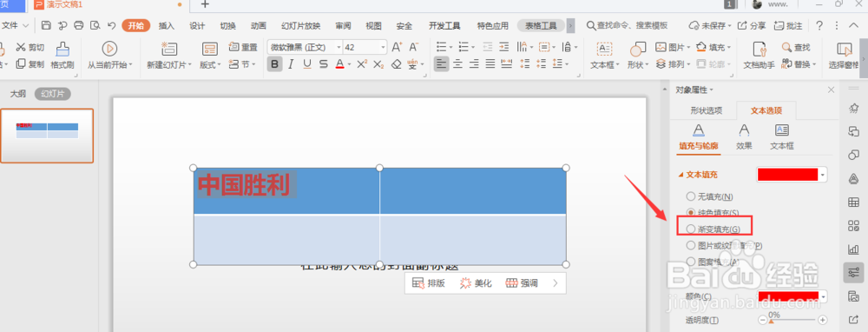Click the Shapes (形状) icon
Image resolution: width=868 pixels, height=332 pixels.
[638, 49]
